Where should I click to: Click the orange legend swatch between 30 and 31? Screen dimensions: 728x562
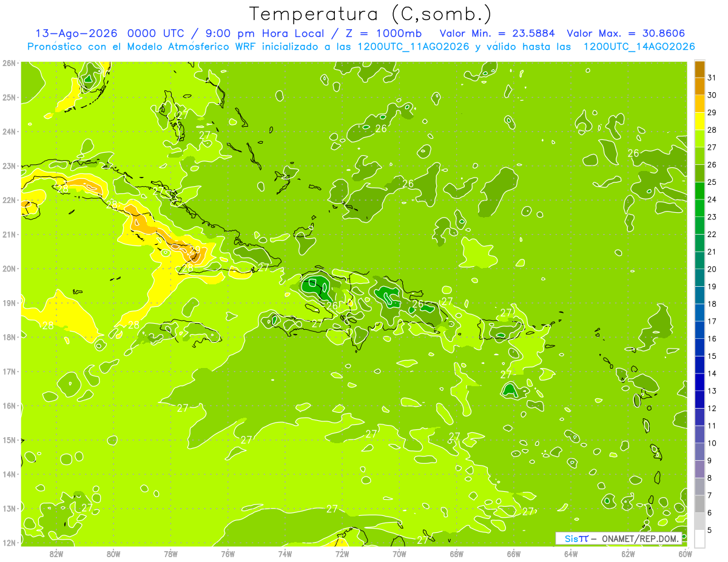pyautogui.click(x=699, y=85)
